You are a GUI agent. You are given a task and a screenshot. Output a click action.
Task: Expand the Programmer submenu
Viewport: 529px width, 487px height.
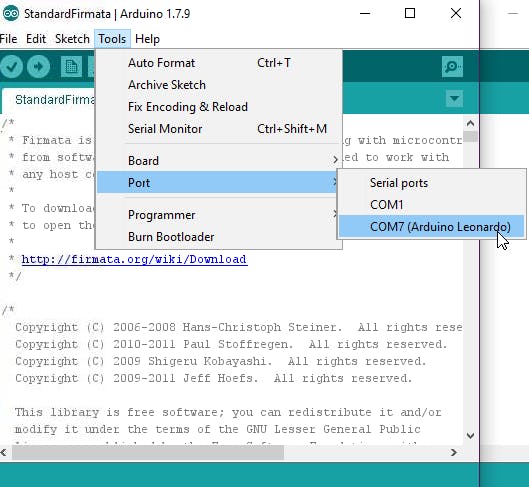tap(219, 215)
